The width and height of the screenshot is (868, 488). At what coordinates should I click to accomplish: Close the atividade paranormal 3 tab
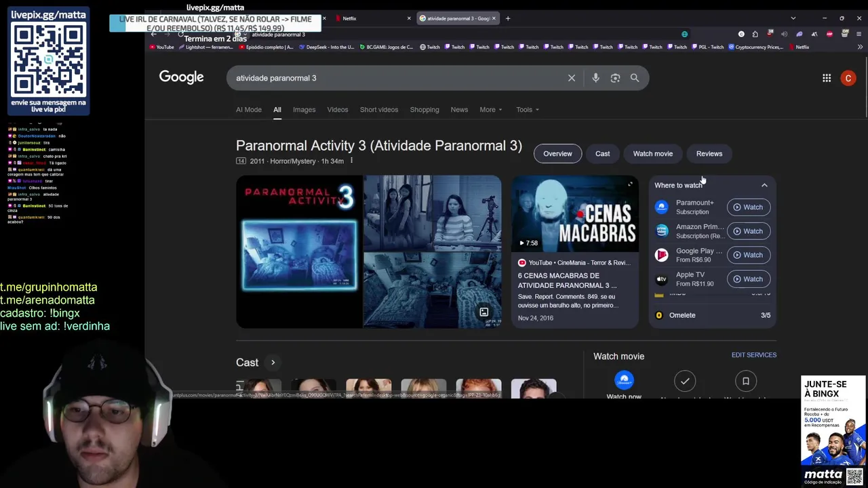[x=494, y=18]
